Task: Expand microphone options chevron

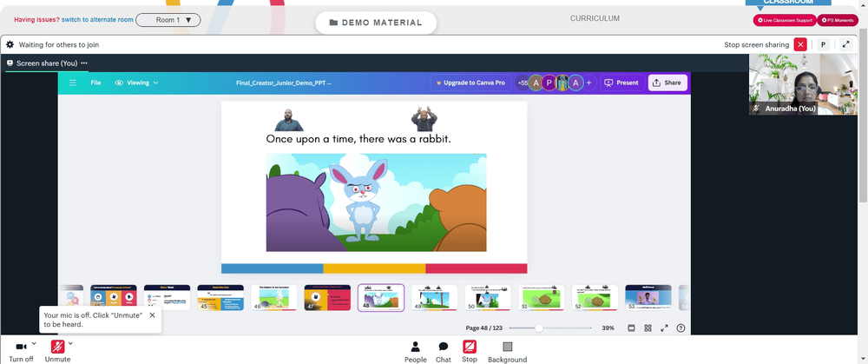Action: coord(70,343)
